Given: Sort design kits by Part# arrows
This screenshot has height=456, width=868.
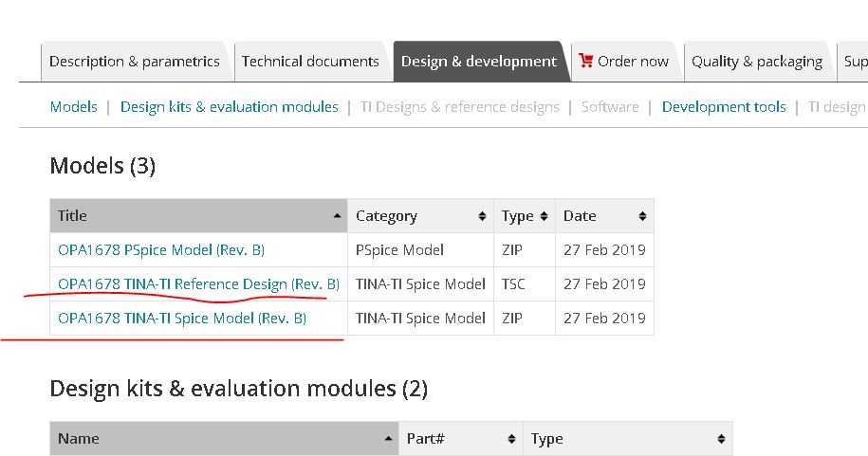Looking at the screenshot, I should click(x=512, y=439).
